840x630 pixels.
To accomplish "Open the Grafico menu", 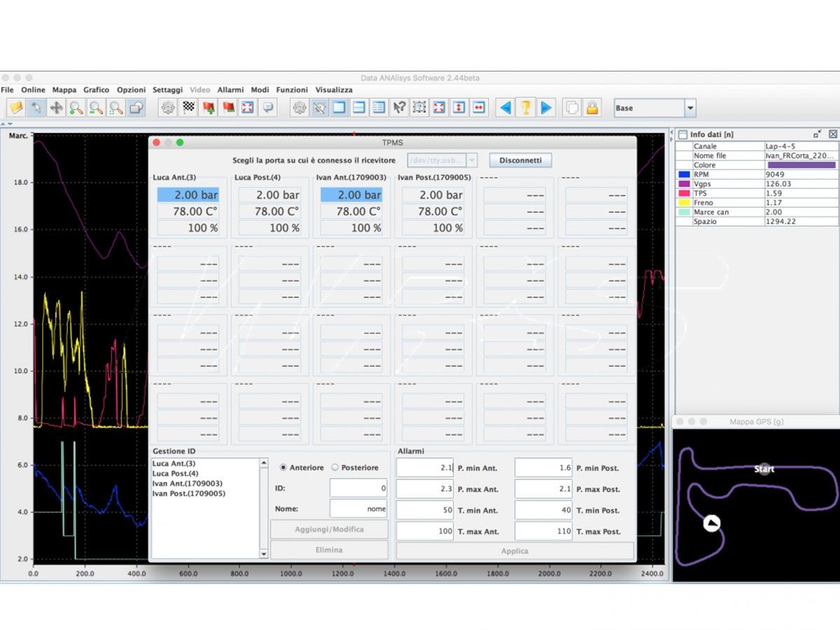I will (97, 90).
